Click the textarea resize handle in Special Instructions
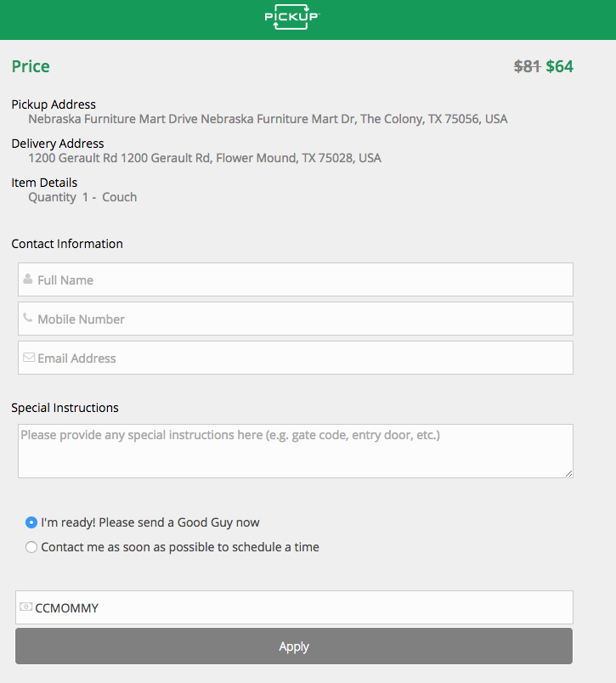 [569, 473]
